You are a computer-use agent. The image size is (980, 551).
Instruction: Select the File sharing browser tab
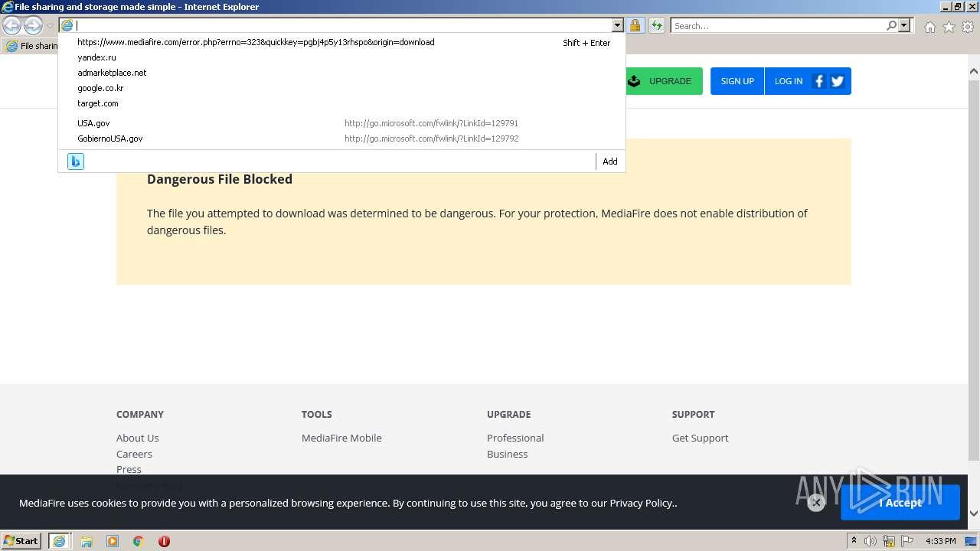tap(31, 46)
